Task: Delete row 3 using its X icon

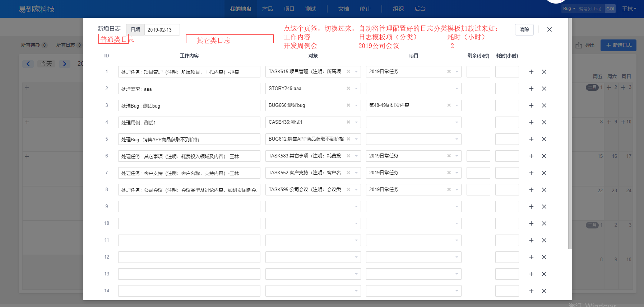Action: (544, 105)
